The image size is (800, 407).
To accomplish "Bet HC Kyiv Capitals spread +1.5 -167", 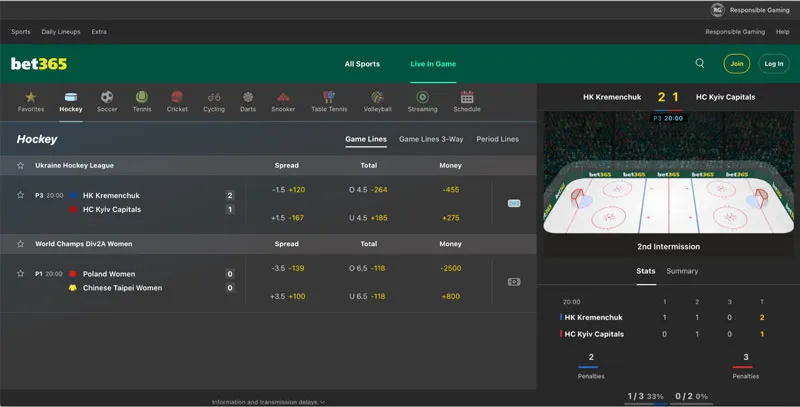I will pos(287,218).
